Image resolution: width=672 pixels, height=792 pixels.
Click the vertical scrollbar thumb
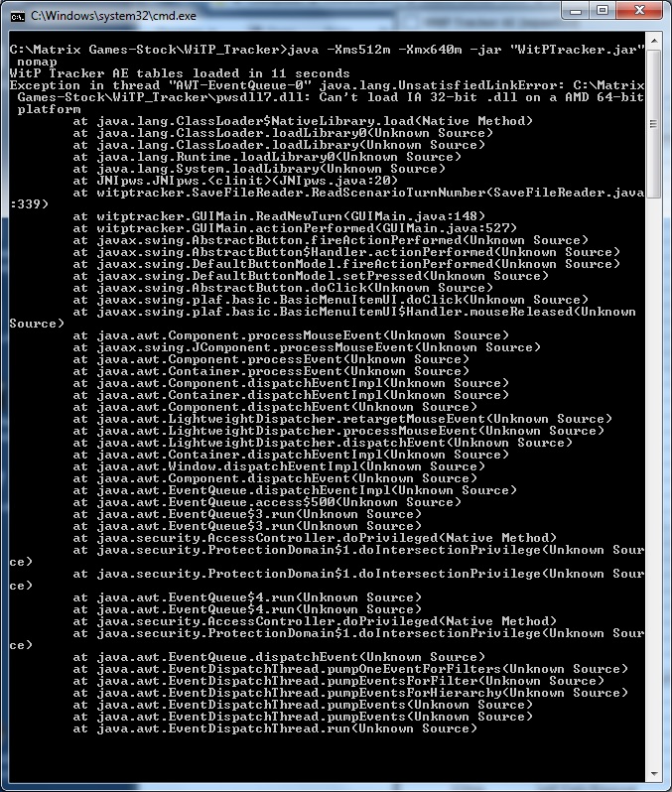tap(653, 124)
